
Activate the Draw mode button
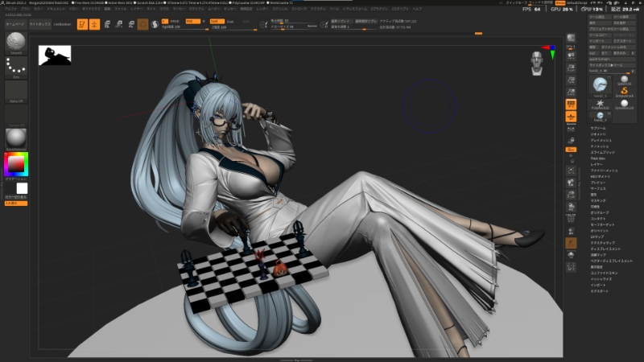[94, 24]
